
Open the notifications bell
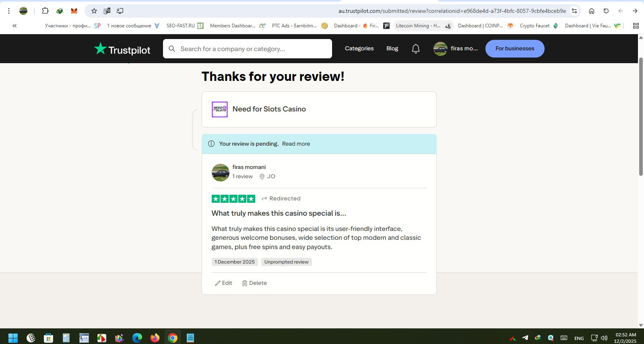416,49
